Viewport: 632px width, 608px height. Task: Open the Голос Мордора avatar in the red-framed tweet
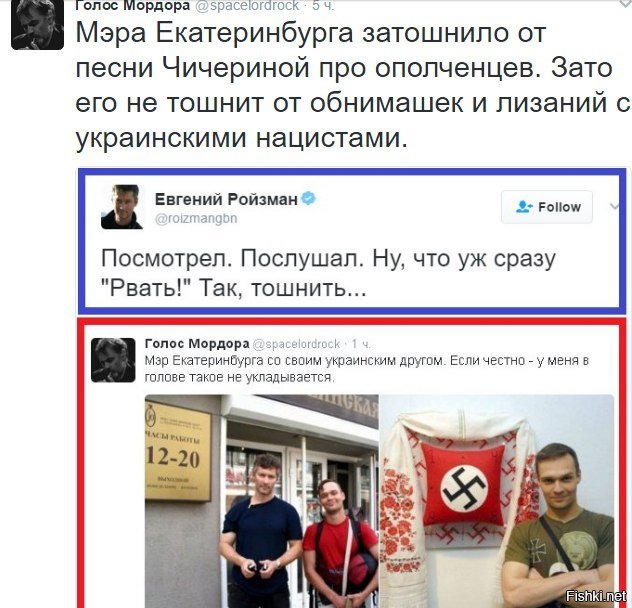coord(113,360)
